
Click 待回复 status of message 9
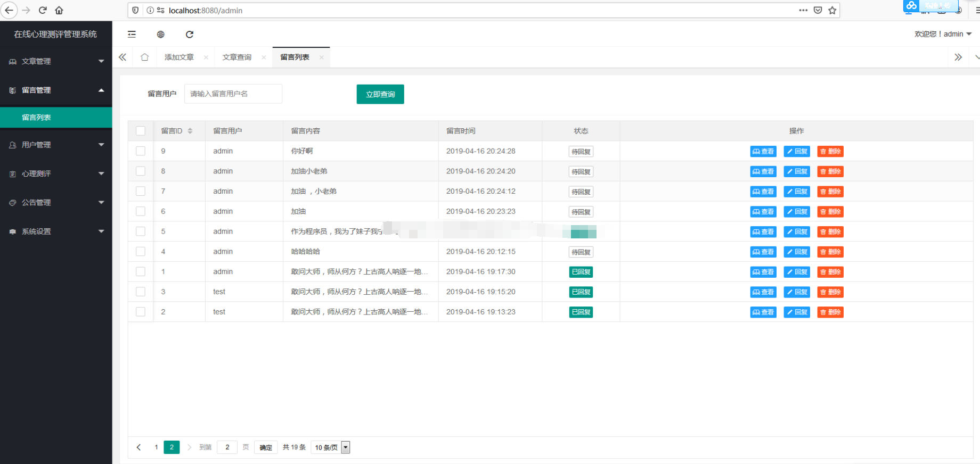point(581,152)
